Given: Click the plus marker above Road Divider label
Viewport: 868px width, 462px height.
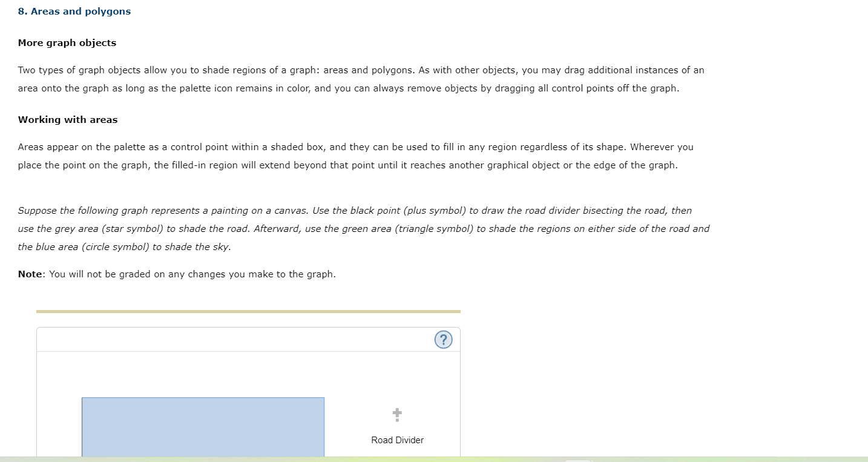Looking at the screenshot, I should coord(397,414).
